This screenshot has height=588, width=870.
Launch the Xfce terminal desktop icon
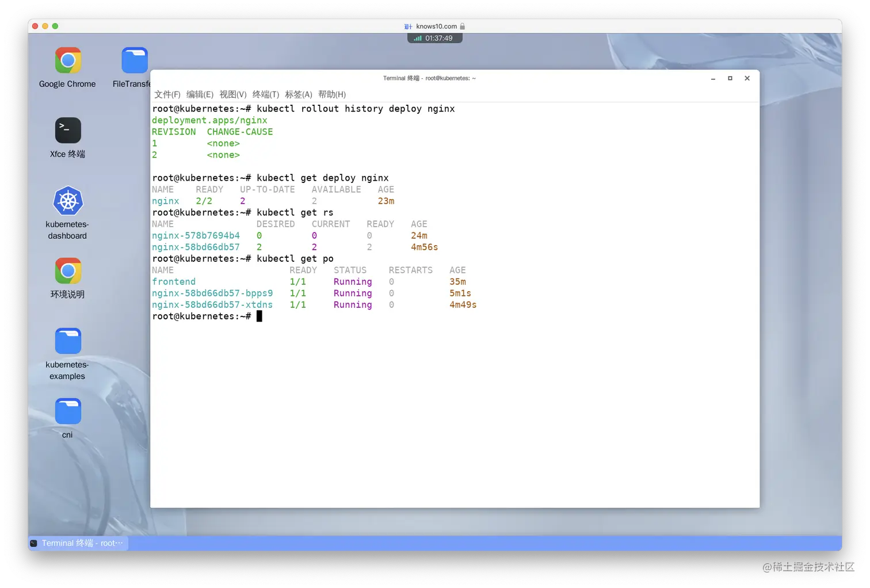coord(68,131)
